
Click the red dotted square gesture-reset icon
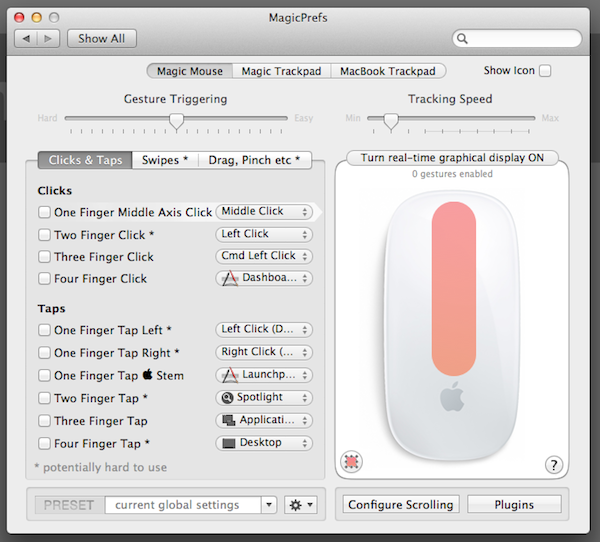(x=351, y=461)
